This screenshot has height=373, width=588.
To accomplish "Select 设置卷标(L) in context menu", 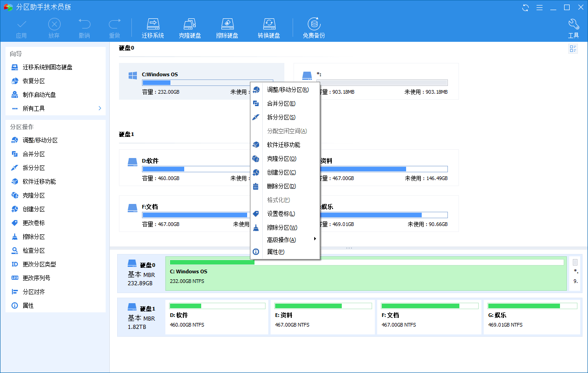I will [x=285, y=214].
